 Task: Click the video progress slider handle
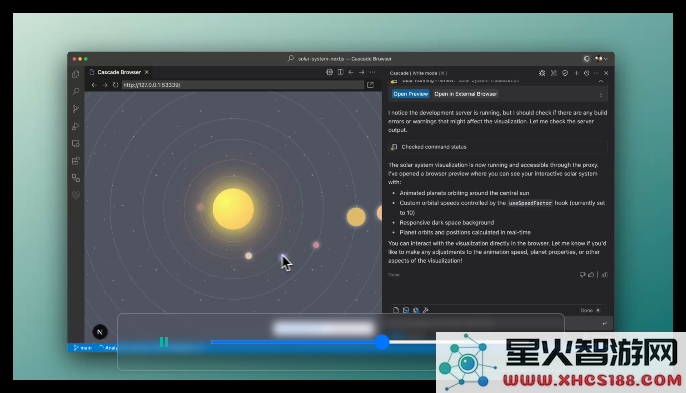point(382,342)
